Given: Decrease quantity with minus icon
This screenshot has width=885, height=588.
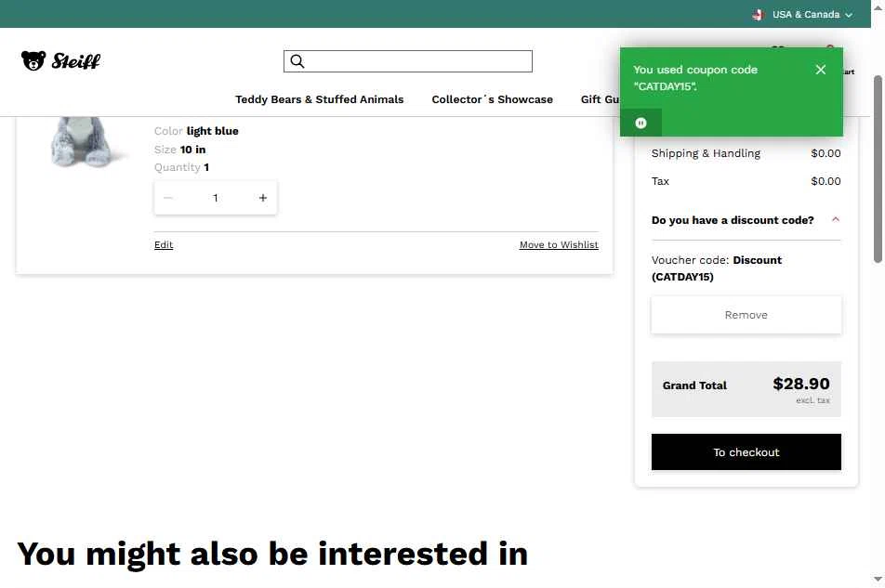Looking at the screenshot, I should [167, 198].
